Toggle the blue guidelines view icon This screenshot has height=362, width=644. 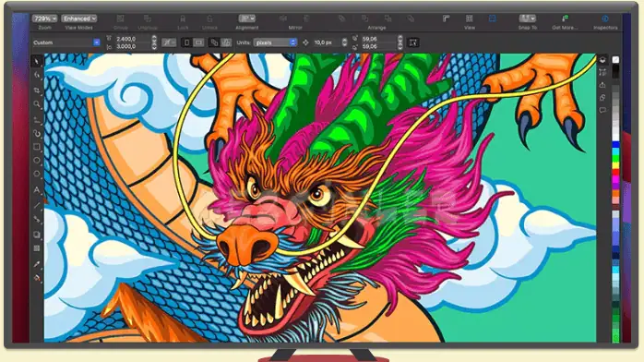492,18
